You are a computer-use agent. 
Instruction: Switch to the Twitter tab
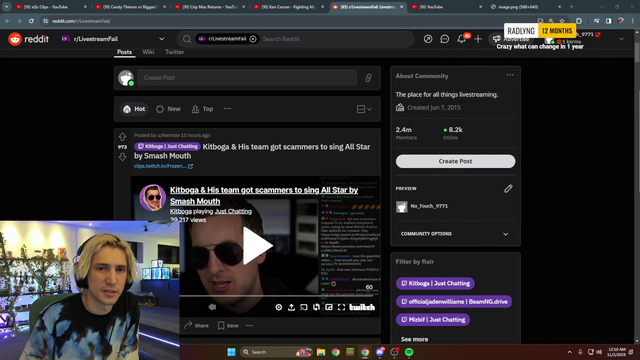(174, 52)
